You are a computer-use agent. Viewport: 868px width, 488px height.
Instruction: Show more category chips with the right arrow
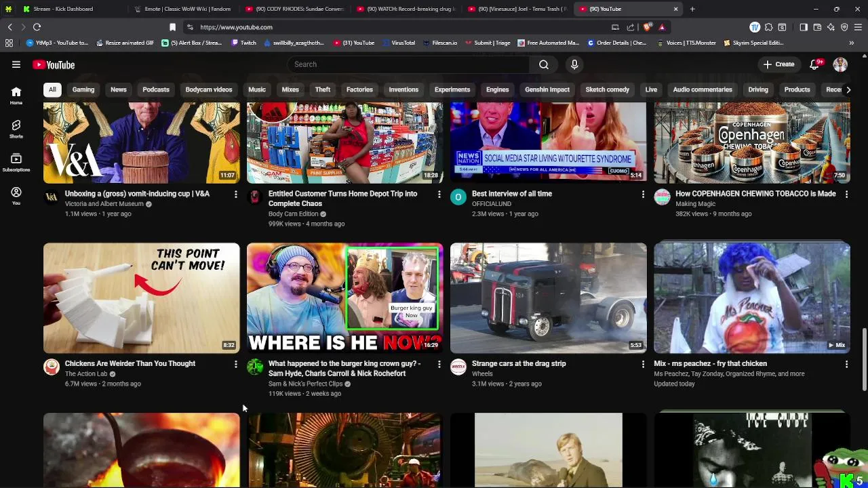coord(848,89)
